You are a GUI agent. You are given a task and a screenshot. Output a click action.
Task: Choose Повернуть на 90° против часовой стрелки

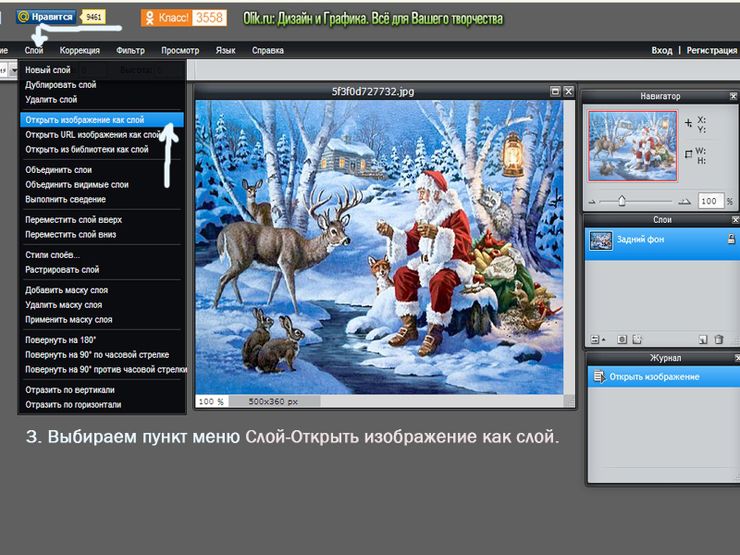[x=104, y=369]
